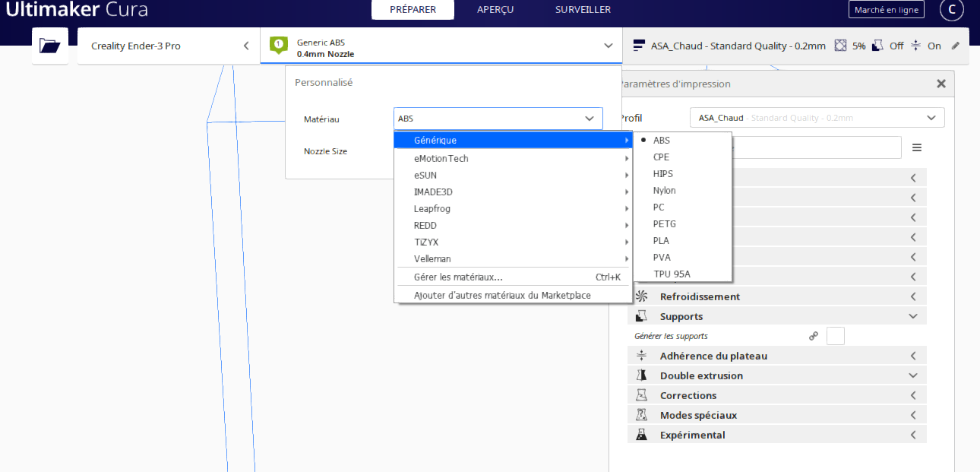The height and width of the screenshot is (472, 980).
Task: Click the link icon beside Générer les supports
Action: 814,336
